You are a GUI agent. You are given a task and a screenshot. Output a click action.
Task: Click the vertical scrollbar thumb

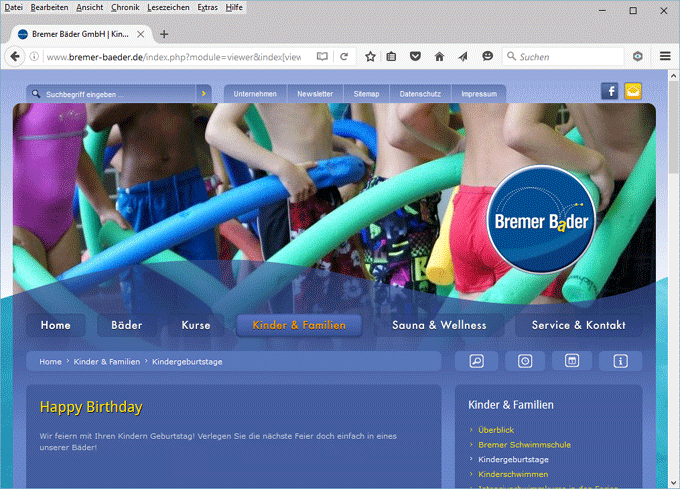[x=673, y=128]
